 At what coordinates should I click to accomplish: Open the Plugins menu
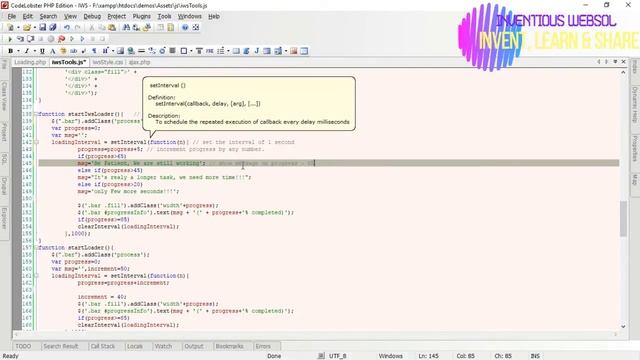coord(142,16)
